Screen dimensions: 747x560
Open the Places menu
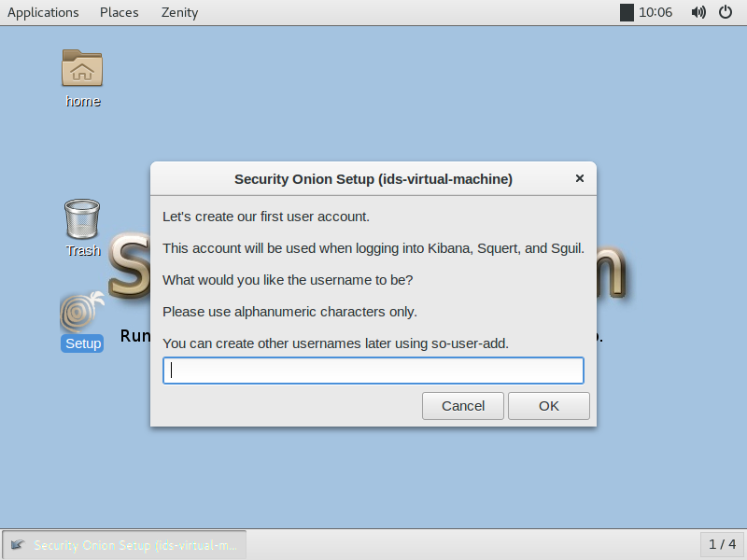[x=120, y=12]
